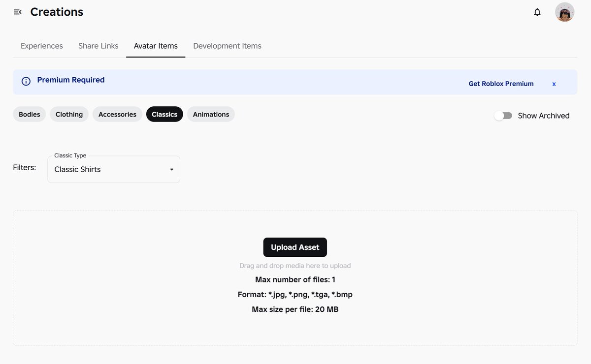Click Get Roblox Premium link

point(501,84)
